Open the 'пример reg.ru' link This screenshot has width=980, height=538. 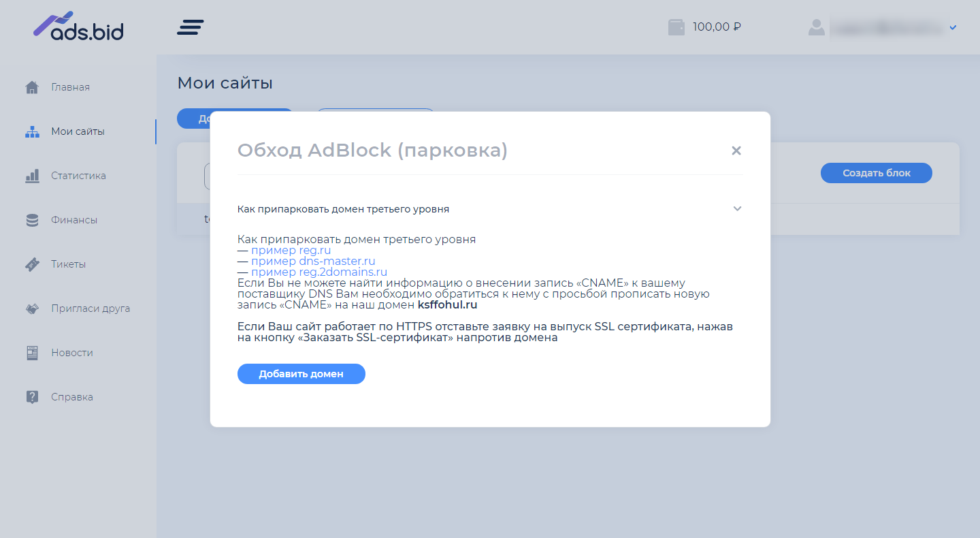(x=291, y=250)
